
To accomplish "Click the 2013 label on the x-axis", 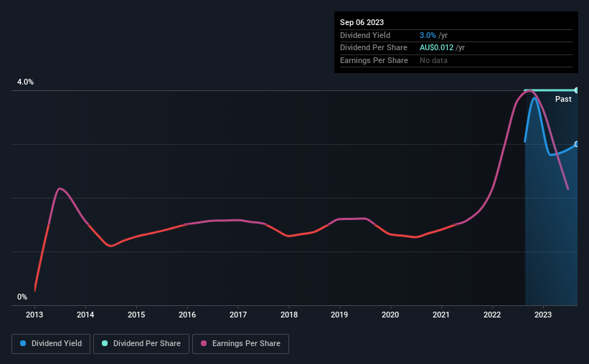I will tap(34, 315).
